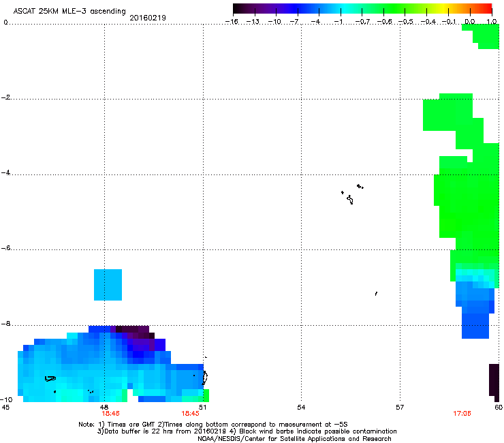Click the "51" longitude axis label
The image size is (504, 443).
click(202, 408)
